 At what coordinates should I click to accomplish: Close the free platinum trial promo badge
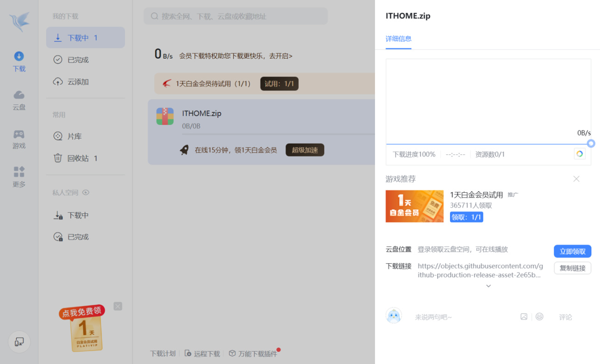coord(118,306)
